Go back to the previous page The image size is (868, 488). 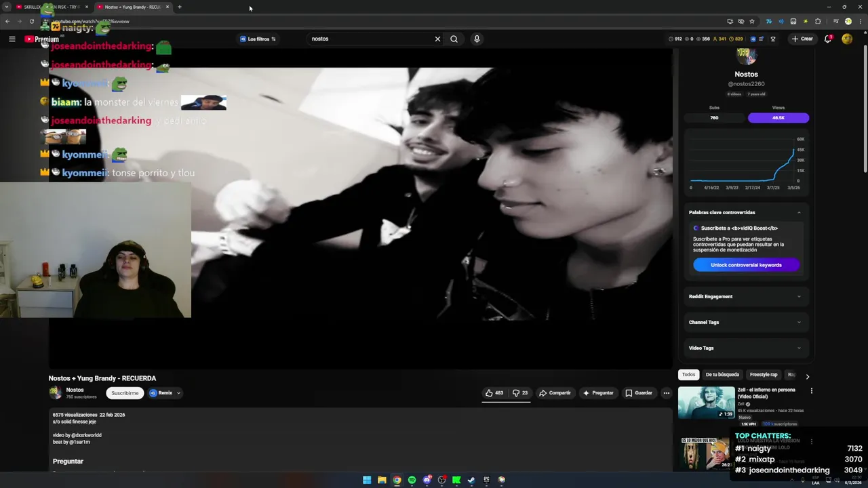tap(7, 21)
